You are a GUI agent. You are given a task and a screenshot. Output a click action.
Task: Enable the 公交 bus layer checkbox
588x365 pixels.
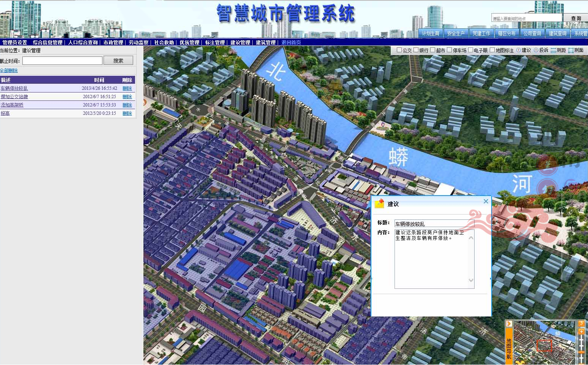click(x=399, y=50)
